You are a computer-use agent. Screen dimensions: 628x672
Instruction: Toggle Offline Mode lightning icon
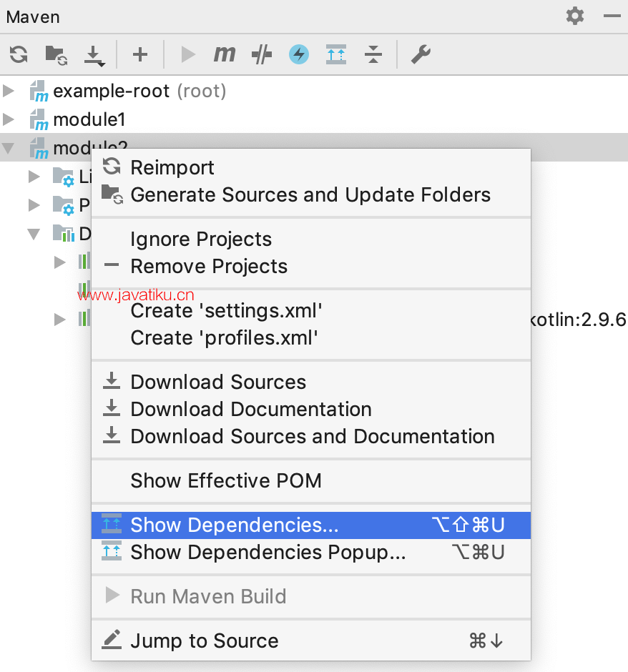299,54
